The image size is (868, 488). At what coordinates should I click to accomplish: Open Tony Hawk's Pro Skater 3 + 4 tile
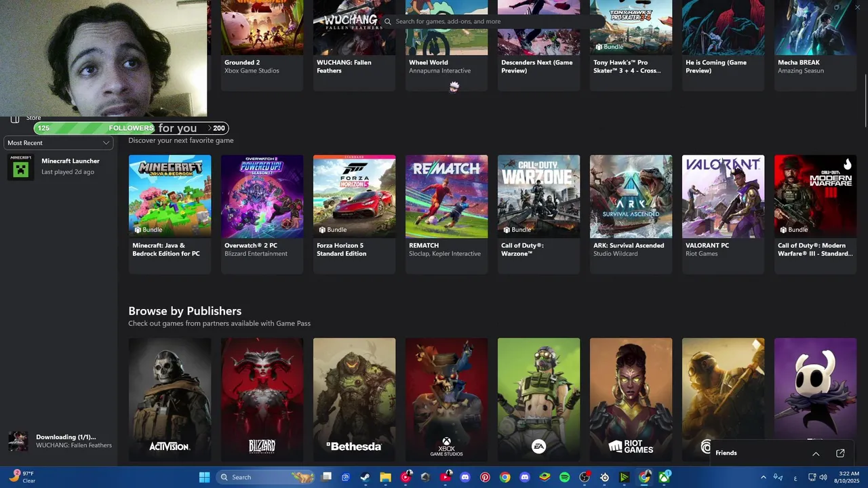click(631, 45)
